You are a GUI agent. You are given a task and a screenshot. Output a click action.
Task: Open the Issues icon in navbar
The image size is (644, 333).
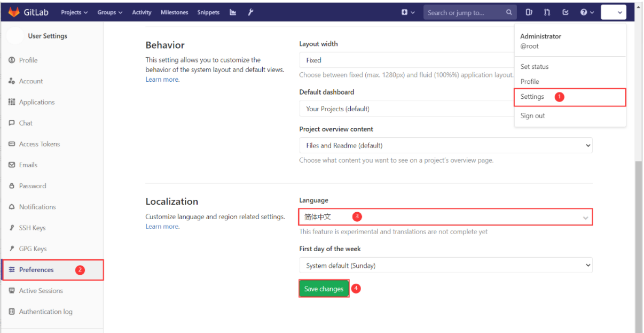coord(529,12)
